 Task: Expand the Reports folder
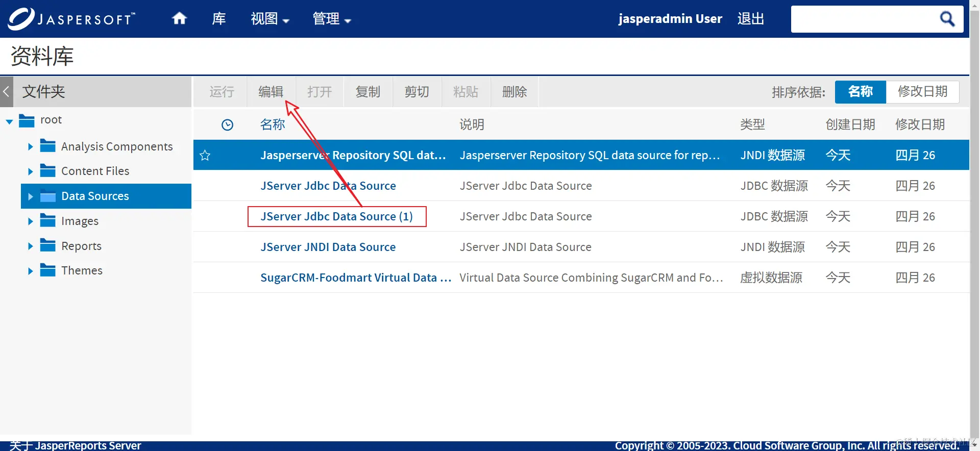(x=30, y=246)
